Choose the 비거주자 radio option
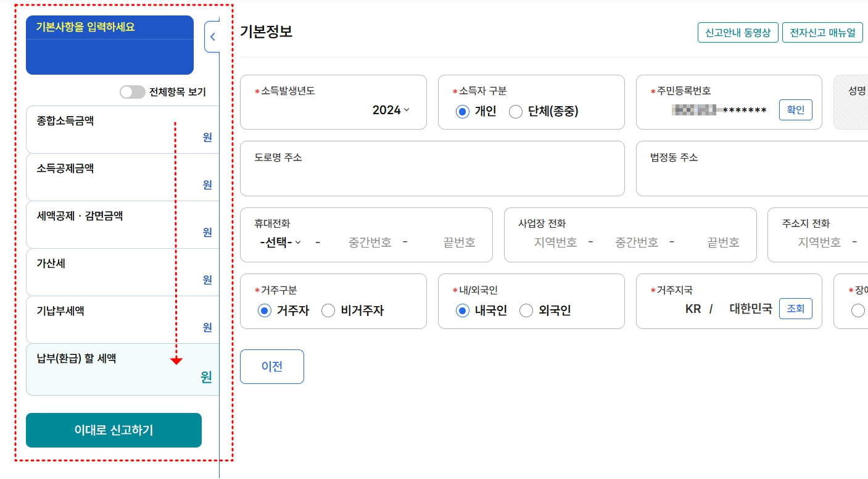868x479 pixels. click(x=328, y=310)
